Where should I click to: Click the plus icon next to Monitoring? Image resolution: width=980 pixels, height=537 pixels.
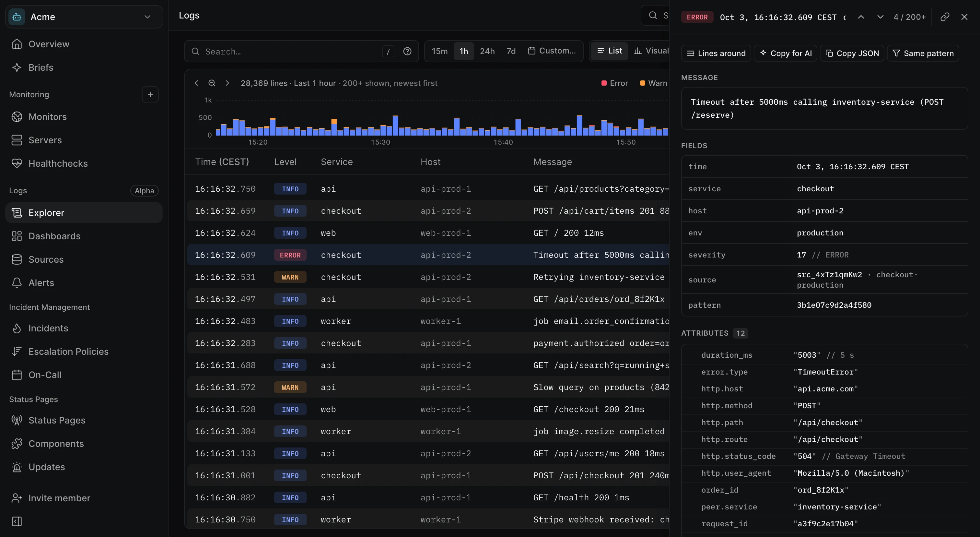(150, 94)
